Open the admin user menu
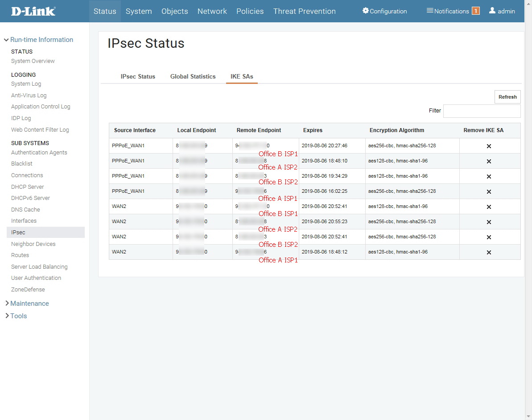This screenshot has height=420, width=532. pyautogui.click(x=502, y=11)
